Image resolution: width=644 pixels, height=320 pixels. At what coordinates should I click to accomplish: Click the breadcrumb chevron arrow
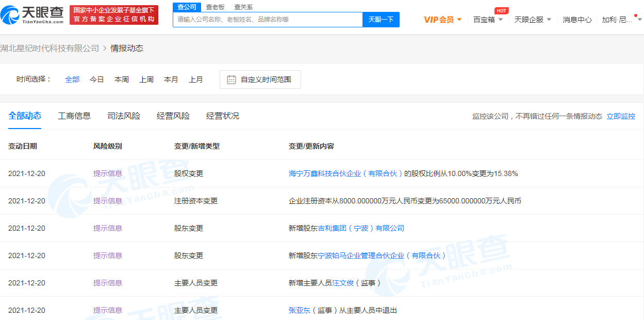tap(105, 49)
